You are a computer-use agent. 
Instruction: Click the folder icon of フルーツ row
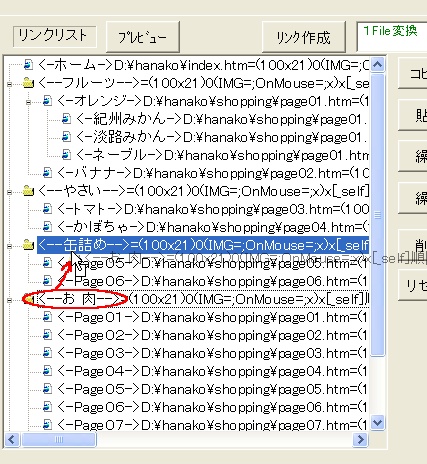click(28, 83)
